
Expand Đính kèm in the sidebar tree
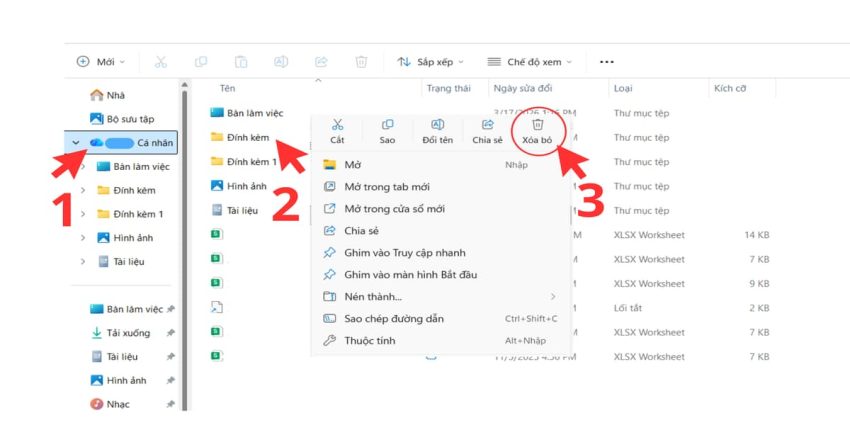pyautogui.click(x=83, y=190)
